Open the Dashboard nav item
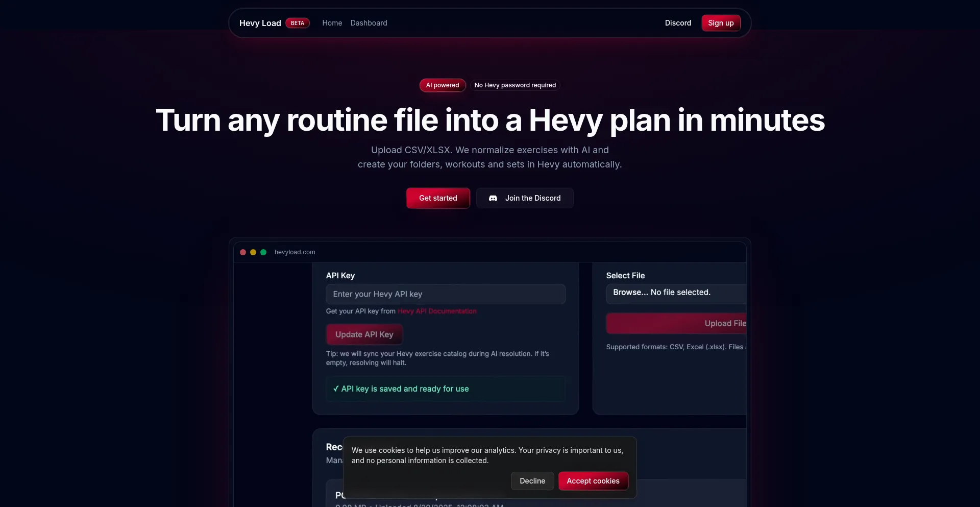Image resolution: width=980 pixels, height=507 pixels. pos(369,23)
